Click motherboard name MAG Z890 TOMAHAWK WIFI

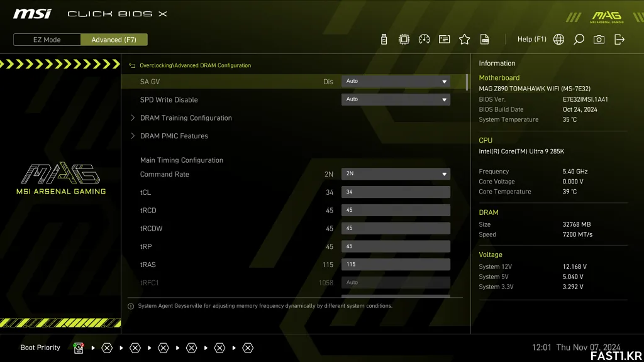click(x=535, y=89)
